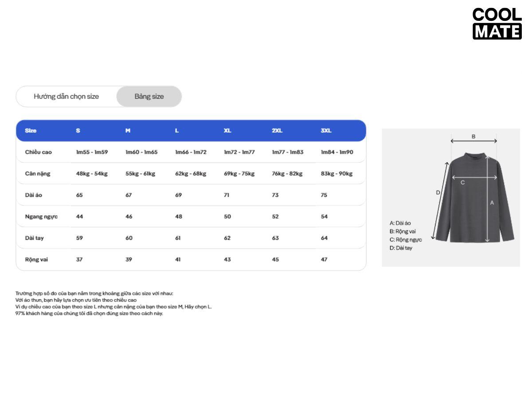This screenshot has height=399, width=532.
Task: Click the S column header
Action: pos(78,131)
